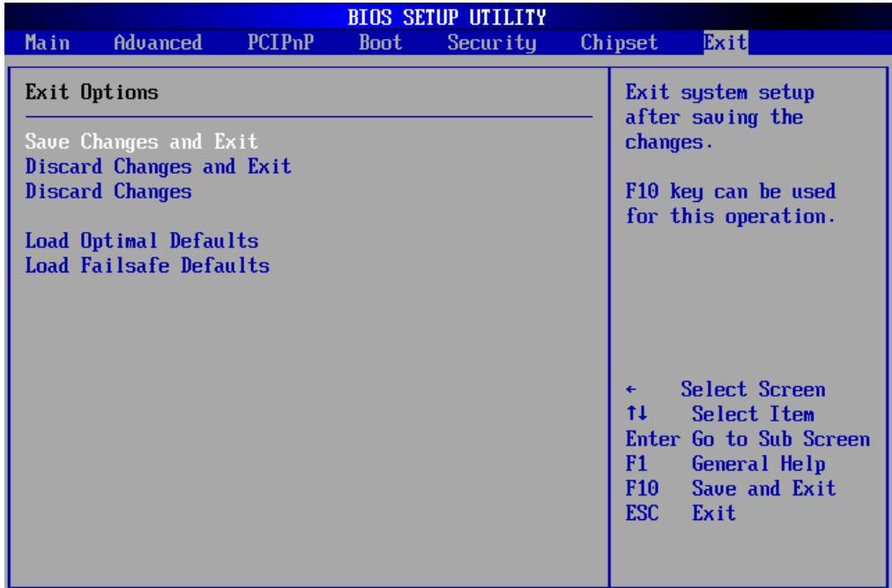Select Load Optimal Defaults
Screen dimensions: 892x588
pyautogui.click(x=142, y=240)
